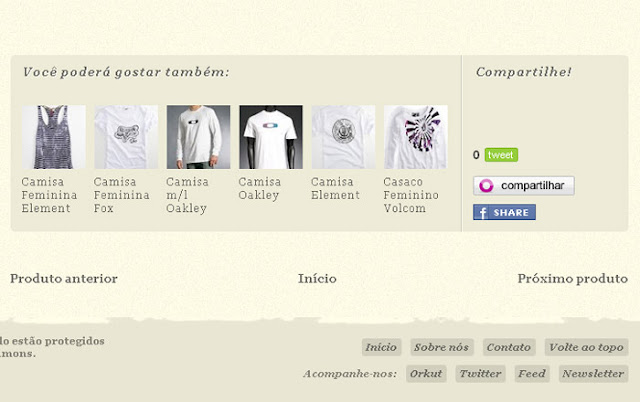This screenshot has height=402, width=640.
Task: Go to Produto anterior
Action: coord(64,279)
